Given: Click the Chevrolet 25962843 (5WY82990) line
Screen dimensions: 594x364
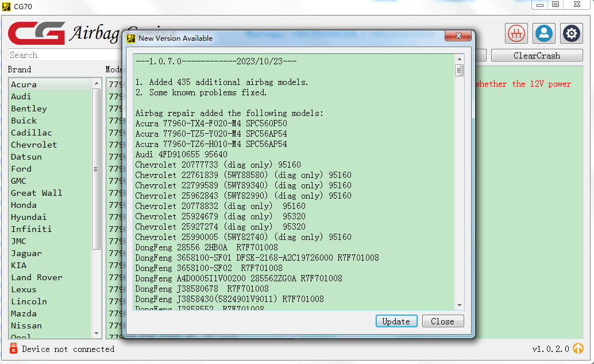Looking at the screenshot, I should pos(243,196).
